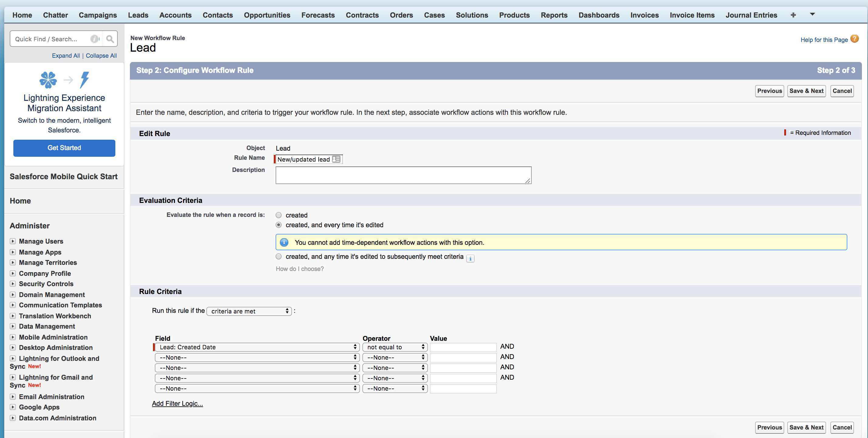Click the Add Filter Logic link
The image size is (868, 438).
coord(177,404)
